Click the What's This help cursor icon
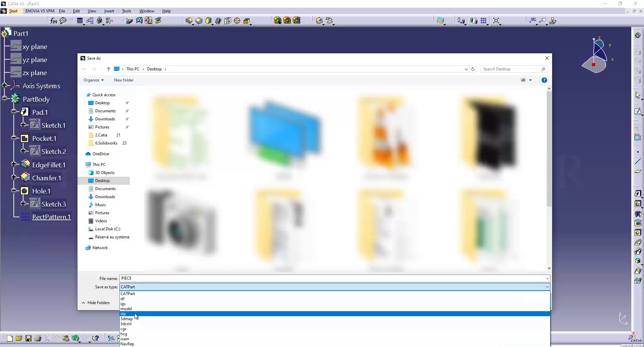The image size is (644, 347). [x=96, y=338]
